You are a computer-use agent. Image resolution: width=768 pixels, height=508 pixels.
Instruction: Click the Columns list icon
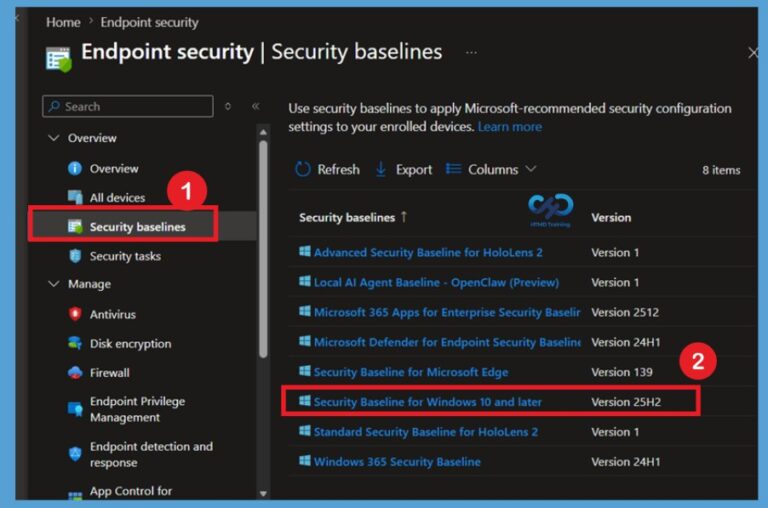[453, 169]
